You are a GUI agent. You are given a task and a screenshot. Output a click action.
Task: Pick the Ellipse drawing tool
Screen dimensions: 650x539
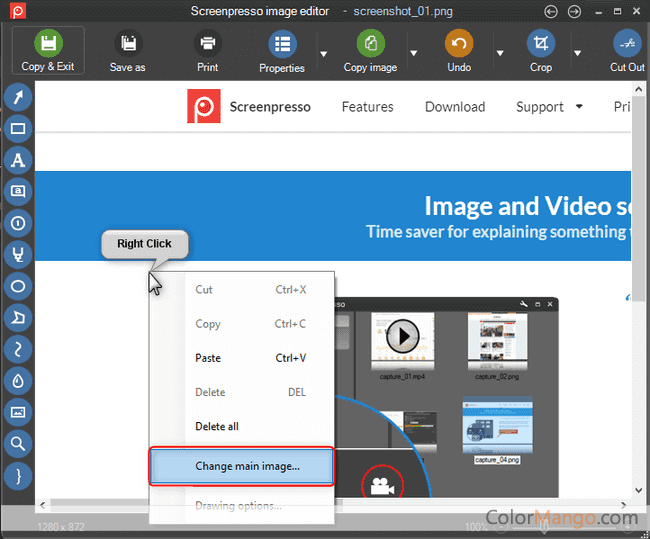(18, 286)
